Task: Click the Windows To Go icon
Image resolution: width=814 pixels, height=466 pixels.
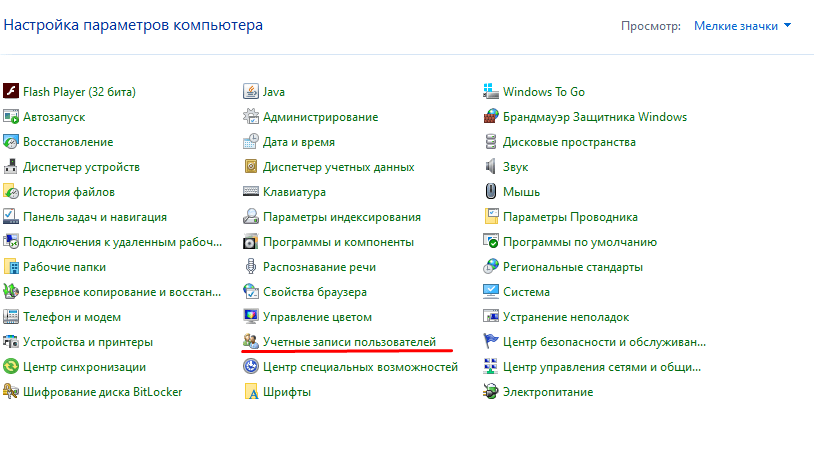Action: (491, 92)
